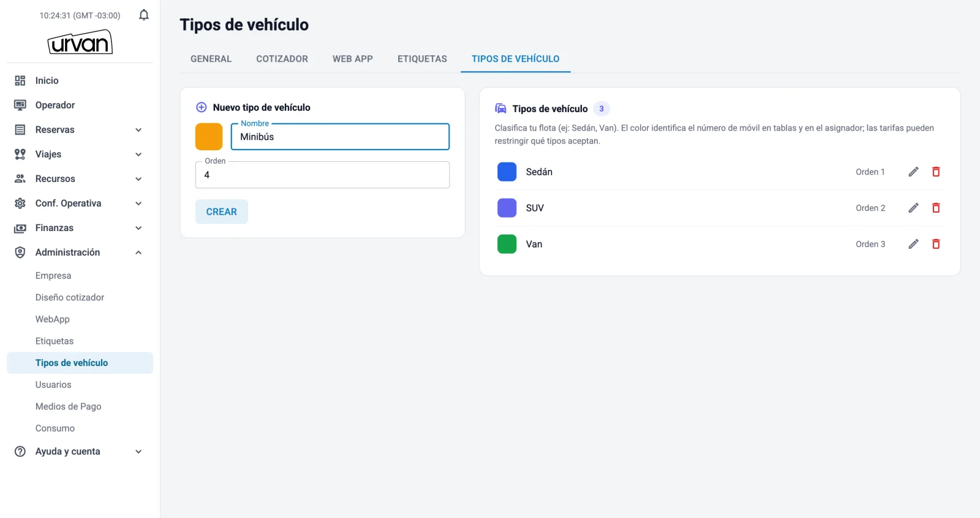
Task: Expand the Finanzas menu chevron
Action: [138, 228]
